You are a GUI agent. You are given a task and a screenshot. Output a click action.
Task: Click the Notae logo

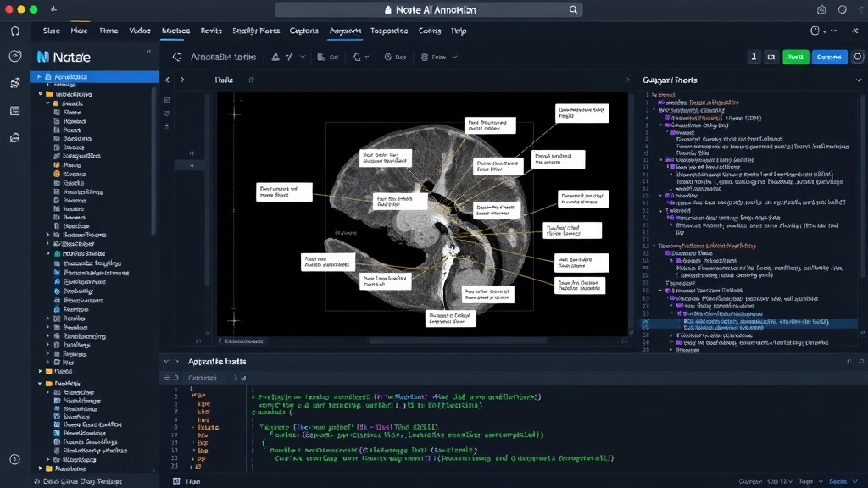(63, 57)
